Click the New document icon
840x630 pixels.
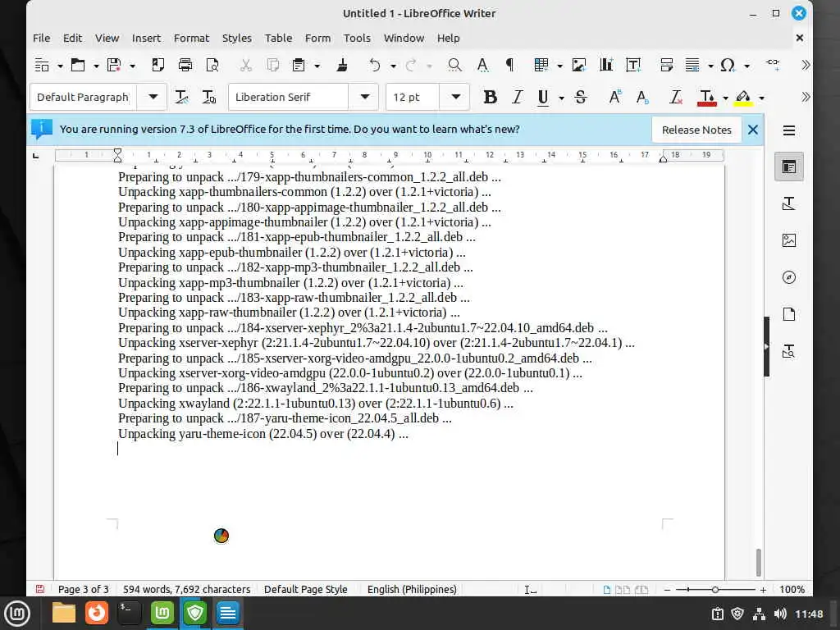(42, 66)
